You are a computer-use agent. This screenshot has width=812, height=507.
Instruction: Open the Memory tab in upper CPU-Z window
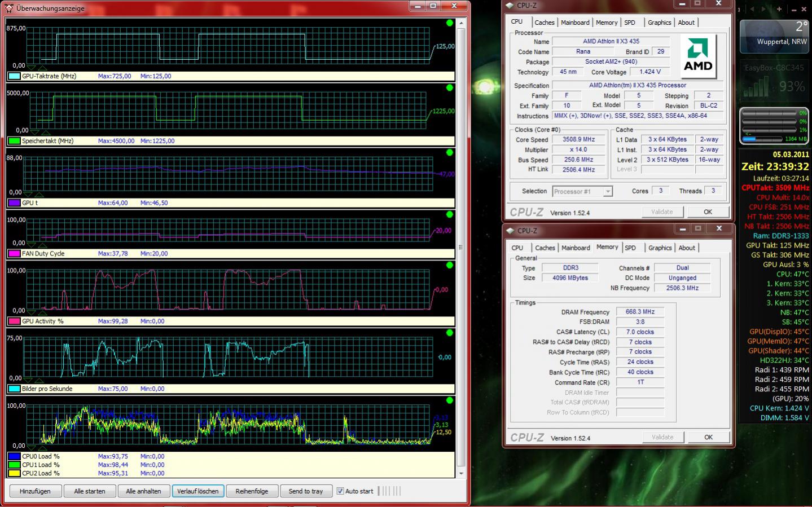point(607,23)
